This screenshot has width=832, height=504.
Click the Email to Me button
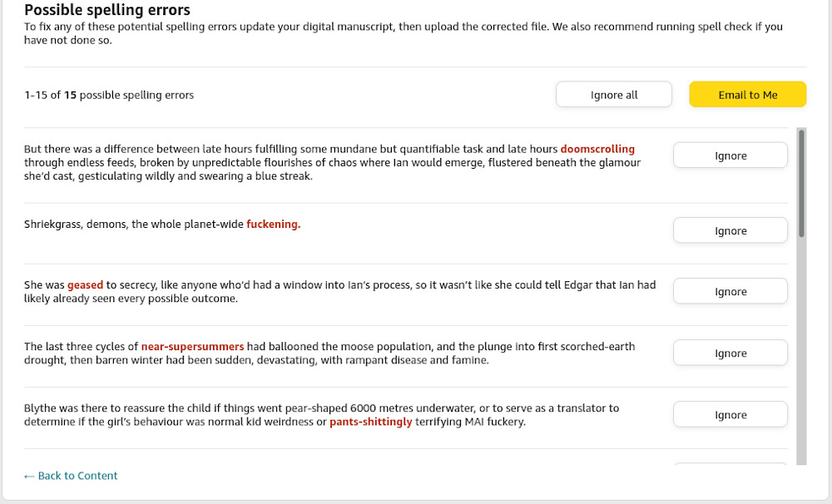[748, 95]
